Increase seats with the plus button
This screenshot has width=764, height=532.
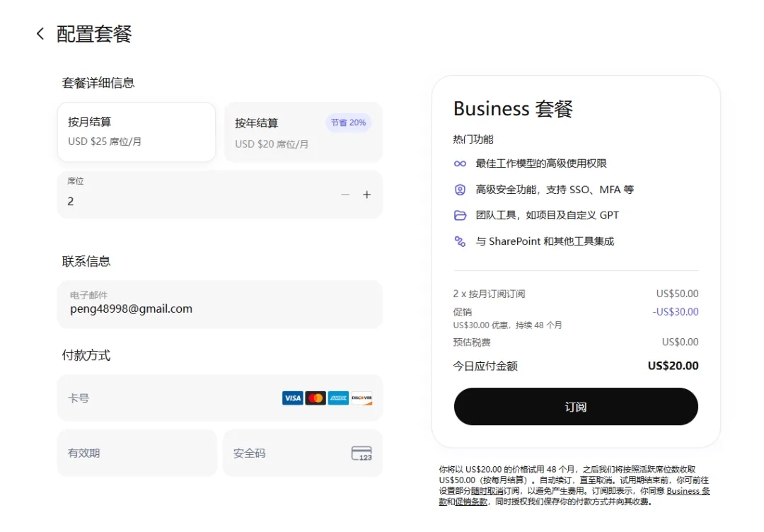click(367, 195)
